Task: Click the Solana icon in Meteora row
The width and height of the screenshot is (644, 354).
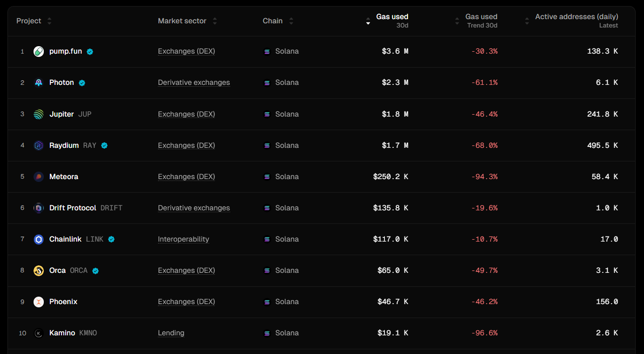Action: [267, 177]
